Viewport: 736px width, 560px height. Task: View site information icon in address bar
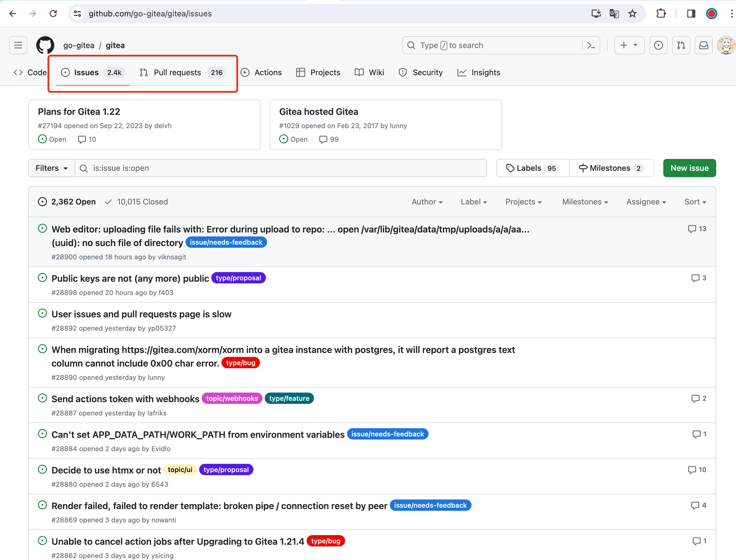[x=78, y=14]
